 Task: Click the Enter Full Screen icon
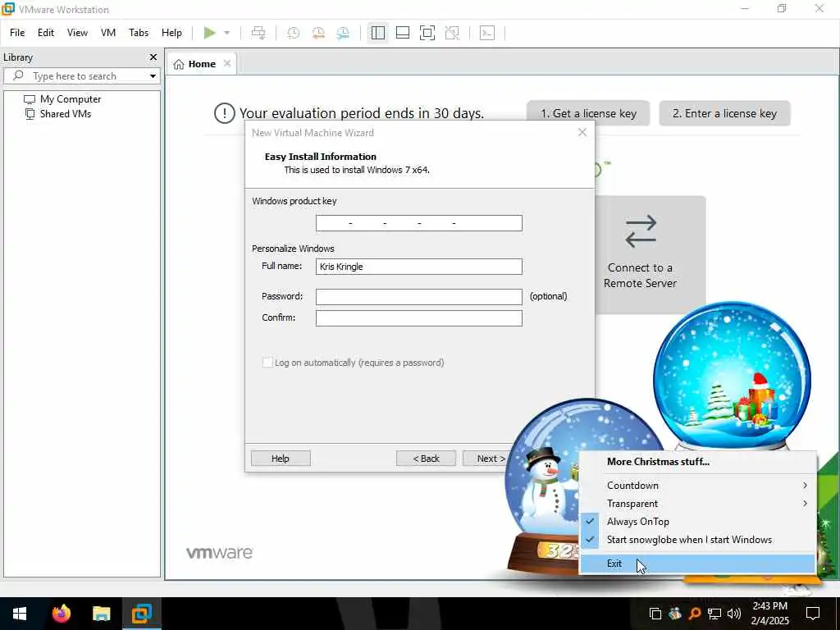427,33
